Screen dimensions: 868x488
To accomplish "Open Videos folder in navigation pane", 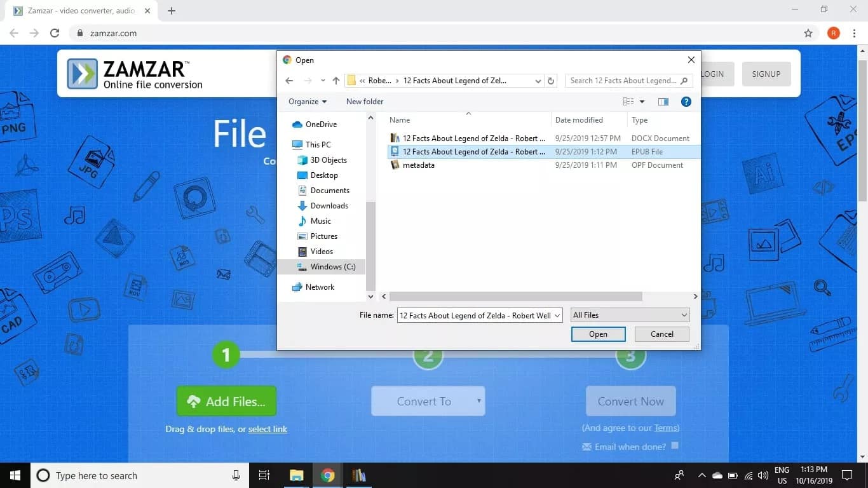I will coord(316,252).
